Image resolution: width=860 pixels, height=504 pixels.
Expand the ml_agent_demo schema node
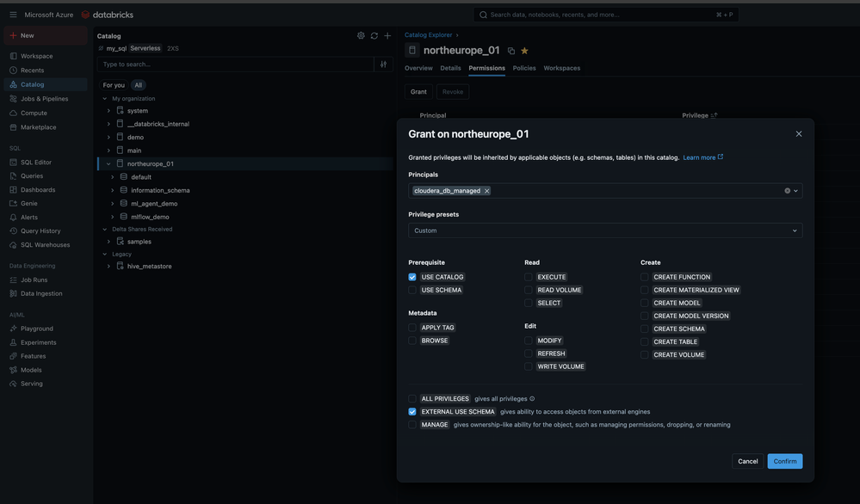coord(113,204)
